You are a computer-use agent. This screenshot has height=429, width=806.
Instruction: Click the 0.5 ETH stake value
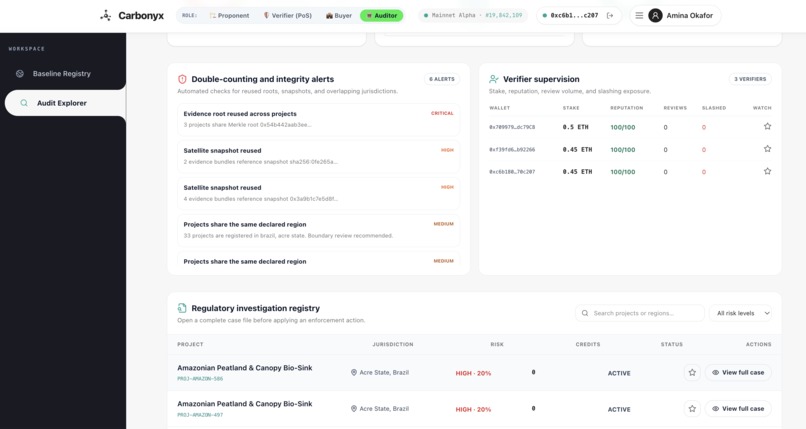pyautogui.click(x=575, y=127)
